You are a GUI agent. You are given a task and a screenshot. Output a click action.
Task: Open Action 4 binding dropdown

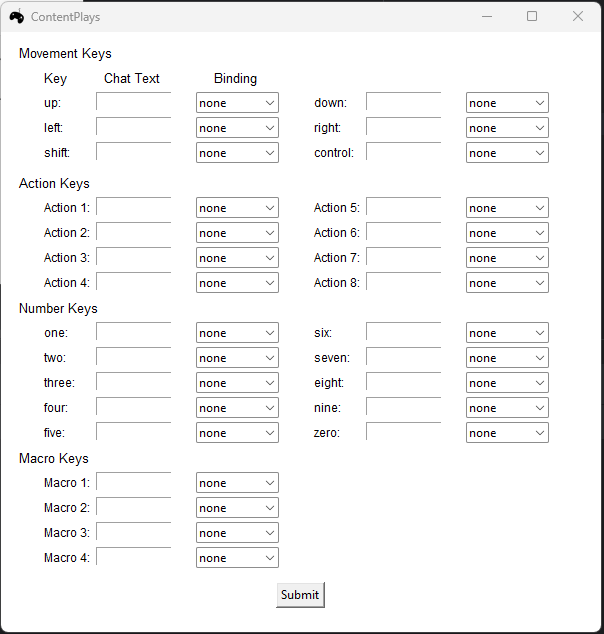pos(237,283)
